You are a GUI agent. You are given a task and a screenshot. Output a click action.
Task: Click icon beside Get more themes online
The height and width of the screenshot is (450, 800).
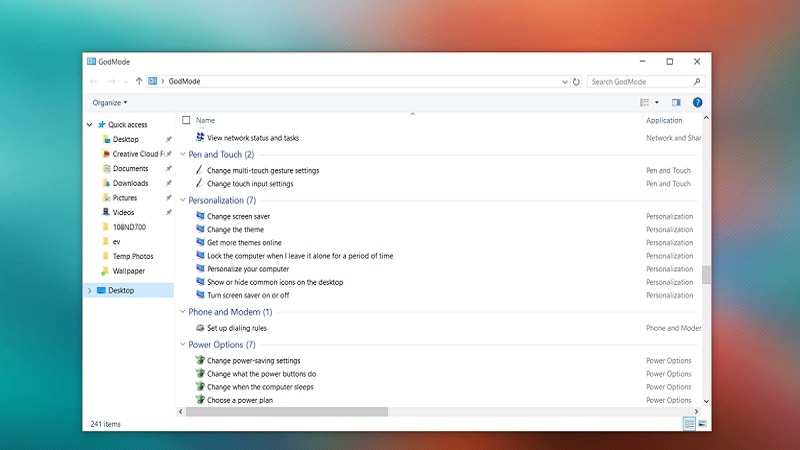coord(200,242)
